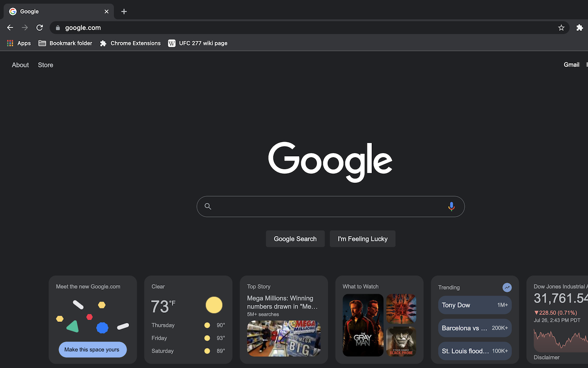This screenshot has height=368, width=588.
Task: Open the Chrome Extensions bookmark
Action: coord(130,43)
